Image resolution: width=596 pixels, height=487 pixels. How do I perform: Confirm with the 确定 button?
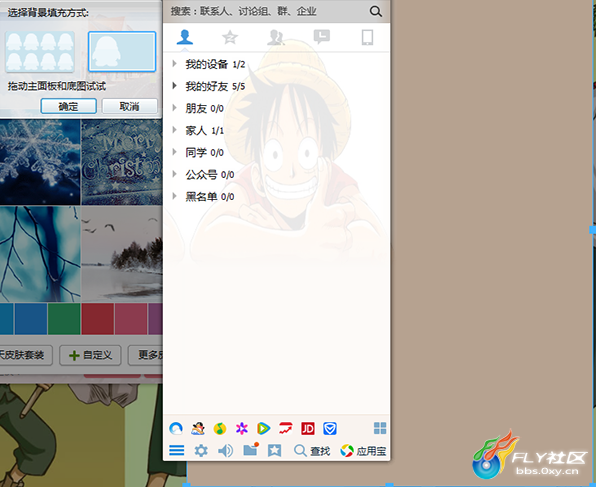[69, 106]
